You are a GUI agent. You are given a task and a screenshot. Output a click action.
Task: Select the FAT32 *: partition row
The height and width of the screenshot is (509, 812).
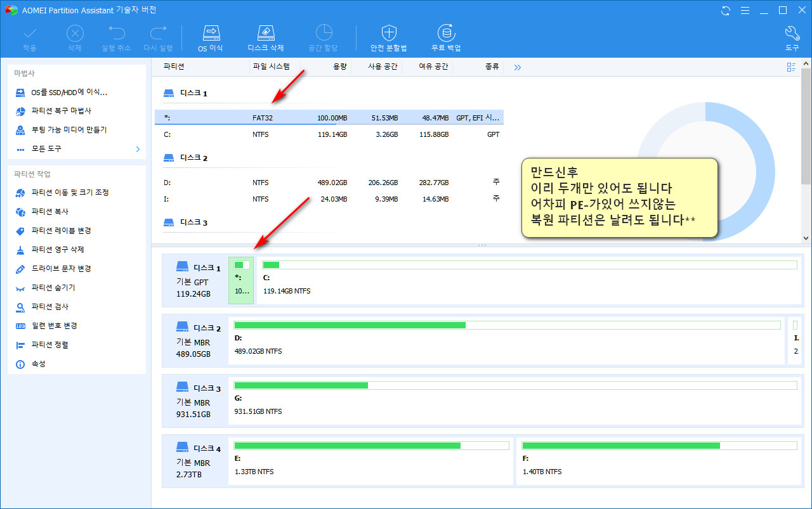pos(329,117)
